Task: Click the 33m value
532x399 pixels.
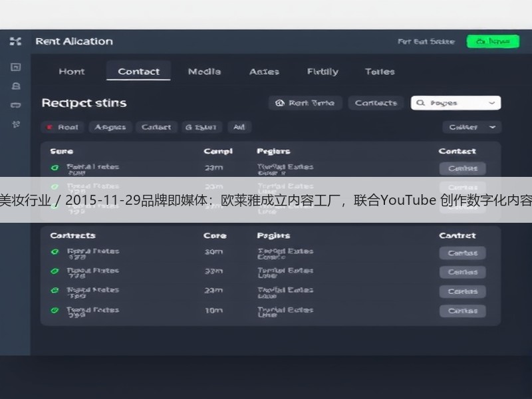Action: [213, 271]
